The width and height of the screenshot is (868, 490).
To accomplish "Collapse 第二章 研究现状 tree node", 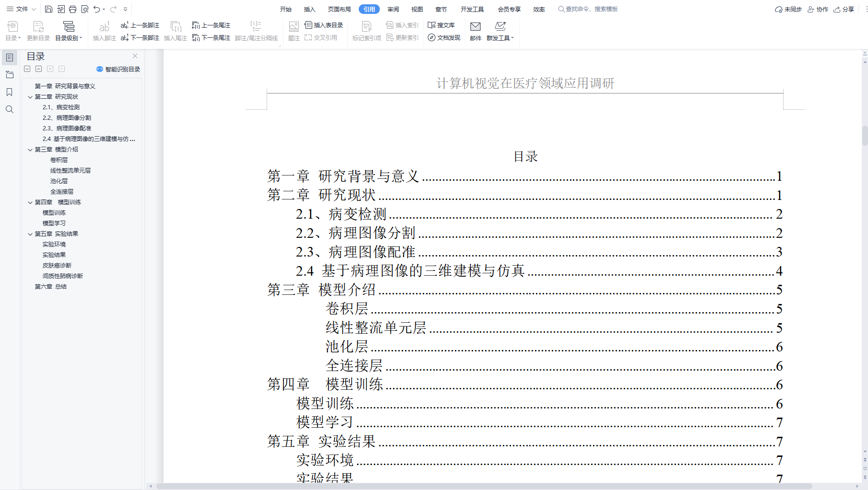I will tap(30, 97).
